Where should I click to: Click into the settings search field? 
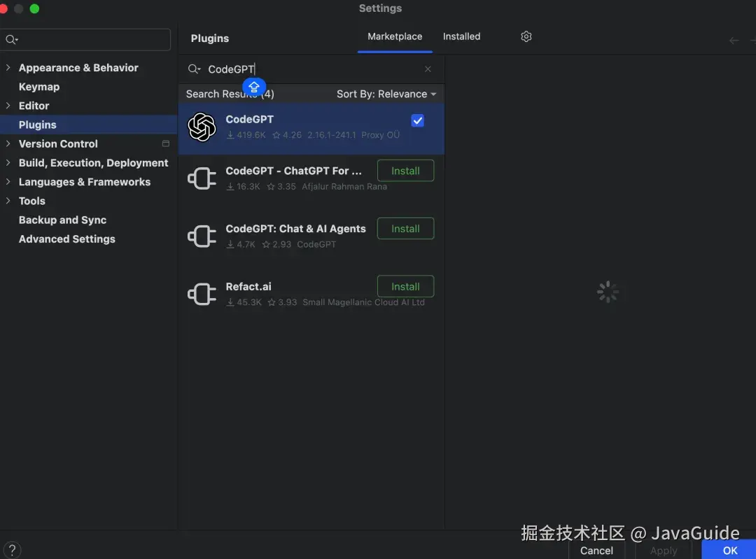pyautogui.click(x=86, y=39)
